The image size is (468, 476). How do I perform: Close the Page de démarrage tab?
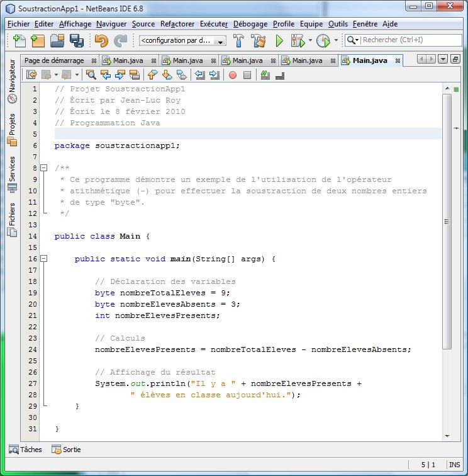pyautogui.click(x=94, y=61)
